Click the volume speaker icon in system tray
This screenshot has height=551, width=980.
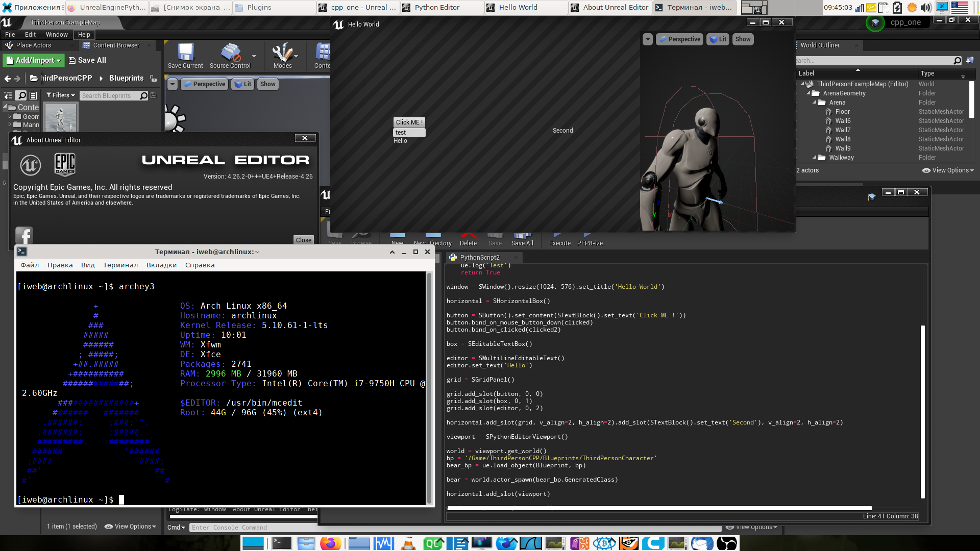[x=926, y=8]
